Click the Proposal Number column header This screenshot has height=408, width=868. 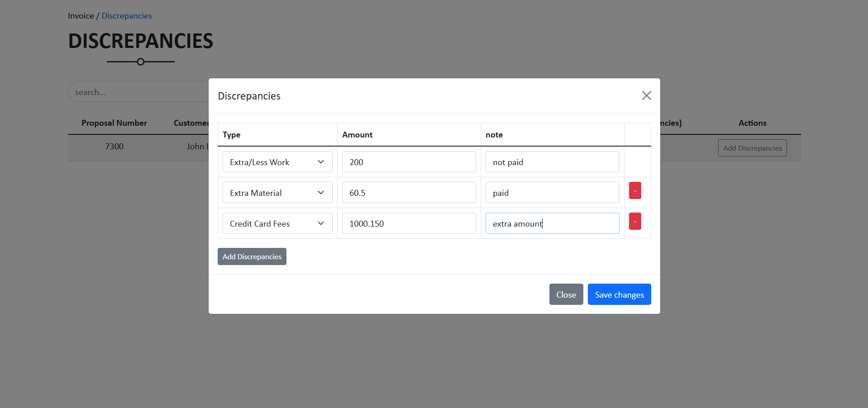[x=114, y=123]
